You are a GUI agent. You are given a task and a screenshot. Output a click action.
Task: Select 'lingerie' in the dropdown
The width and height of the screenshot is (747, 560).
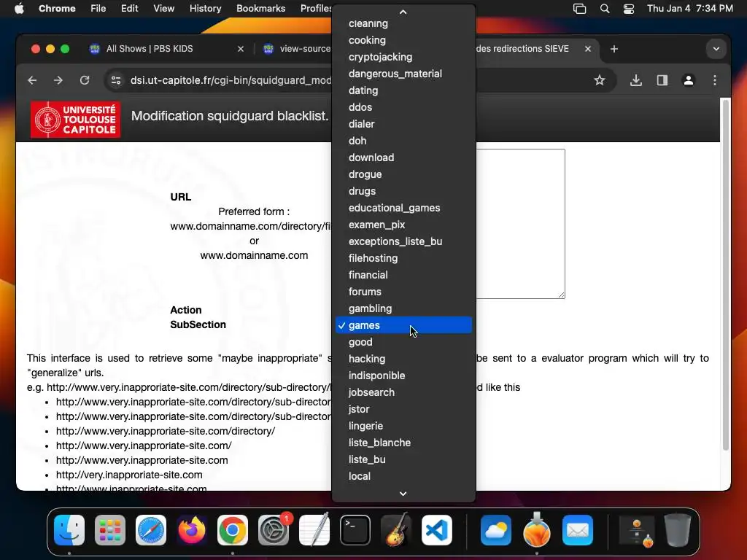403,426
